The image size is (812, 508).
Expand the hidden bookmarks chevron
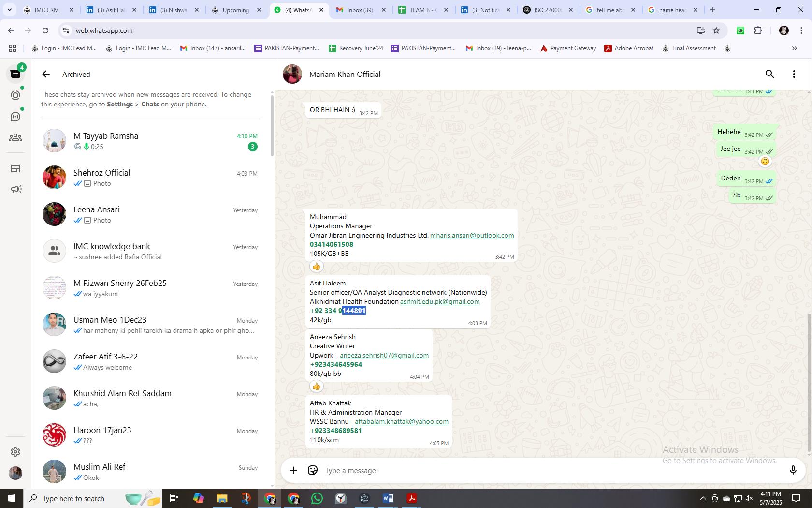coord(794,48)
